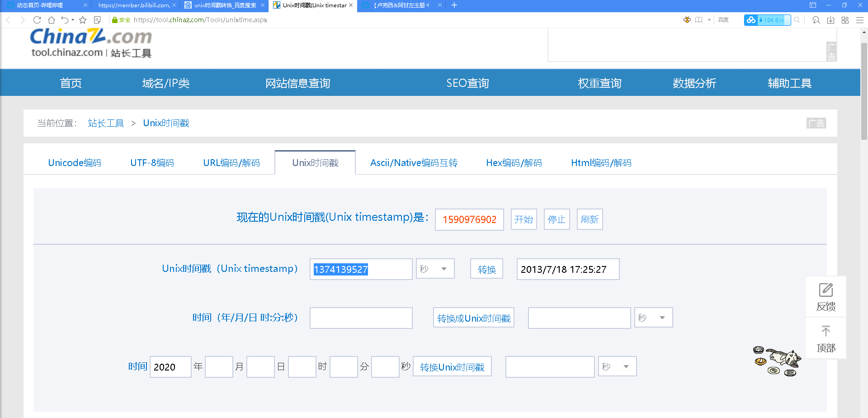Expand the undo button's dropdown arrow

[x=72, y=20]
